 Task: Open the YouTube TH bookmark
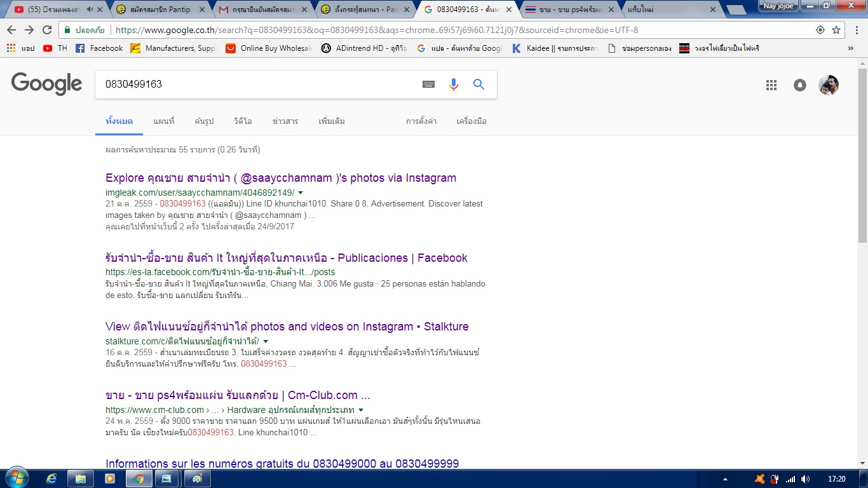[x=55, y=48]
